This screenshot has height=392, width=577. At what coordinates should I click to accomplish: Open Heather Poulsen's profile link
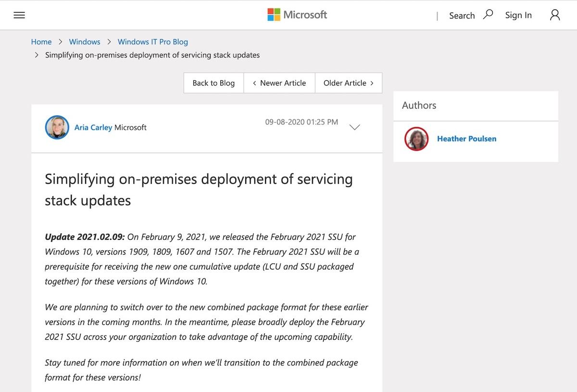466,139
